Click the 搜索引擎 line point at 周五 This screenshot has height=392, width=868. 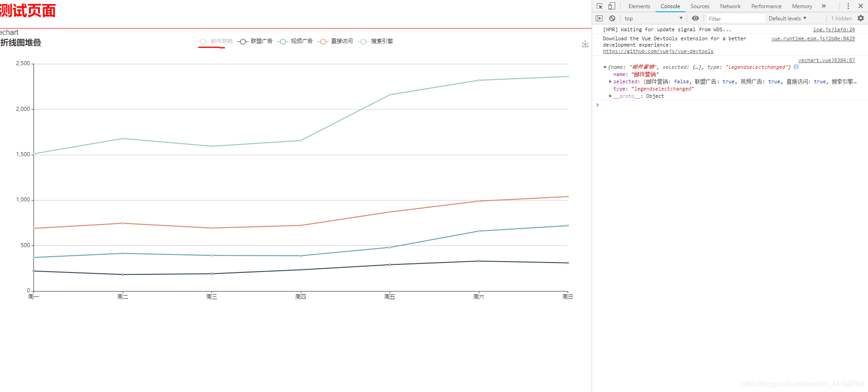click(x=390, y=95)
